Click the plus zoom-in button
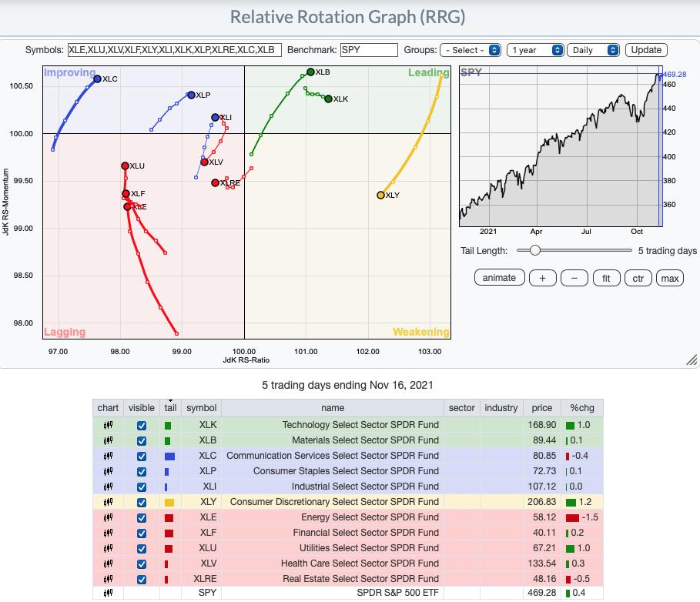 point(542,278)
